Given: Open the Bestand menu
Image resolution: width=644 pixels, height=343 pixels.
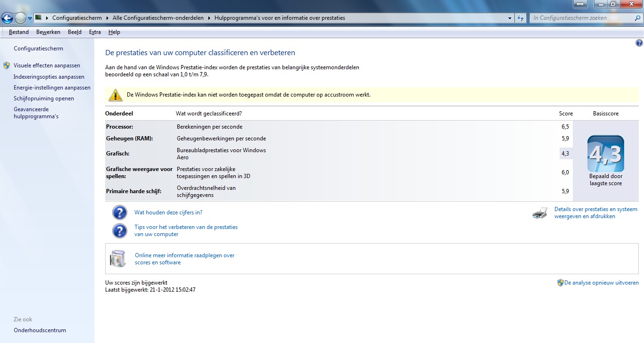Looking at the screenshot, I should [x=19, y=32].
